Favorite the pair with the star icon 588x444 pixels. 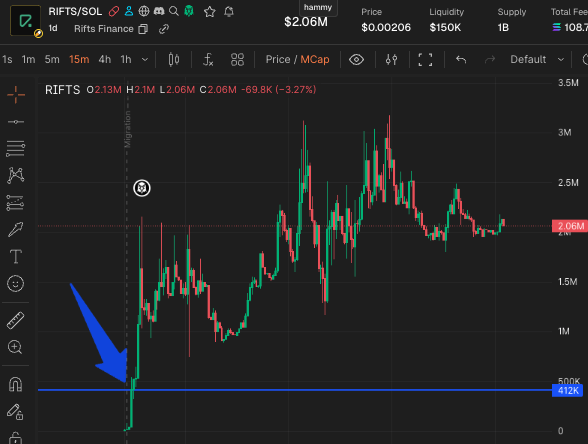(x=210, y=12)
